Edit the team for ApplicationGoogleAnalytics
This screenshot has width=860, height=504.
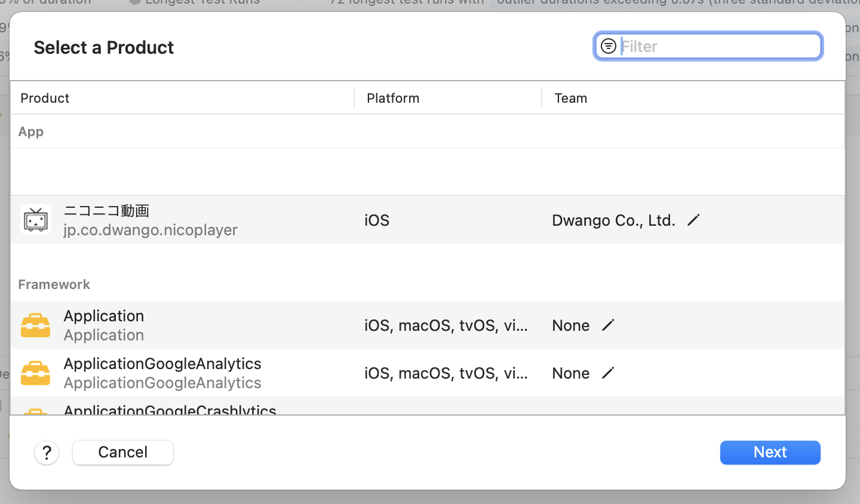[x=608, y=373]
